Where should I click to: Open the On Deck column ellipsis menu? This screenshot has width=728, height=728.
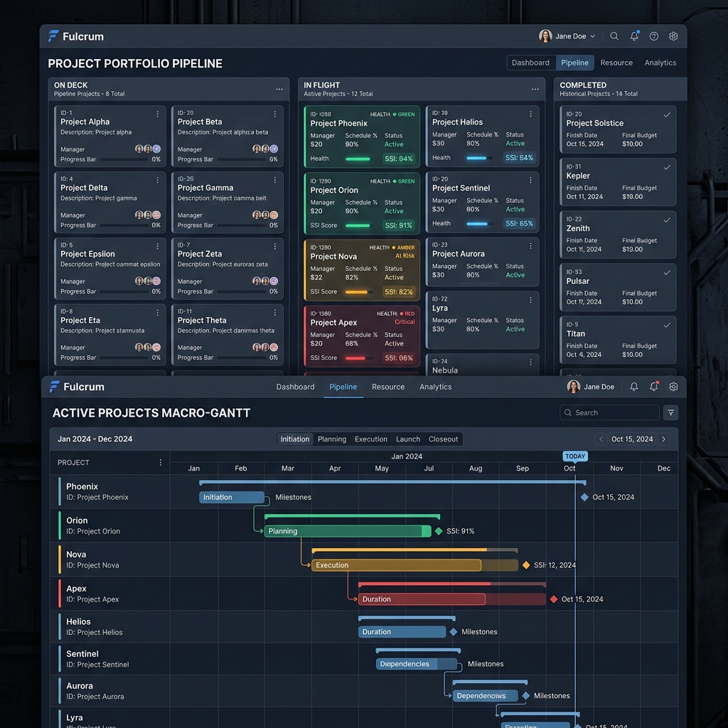pyautogui.click(x=279, y=89)
